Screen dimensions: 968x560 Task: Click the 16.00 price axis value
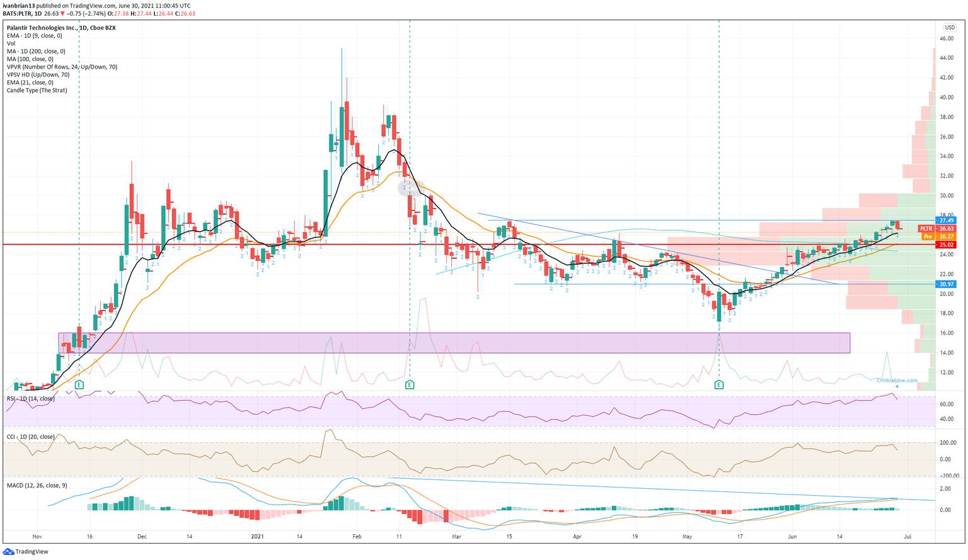pos(947,333)
